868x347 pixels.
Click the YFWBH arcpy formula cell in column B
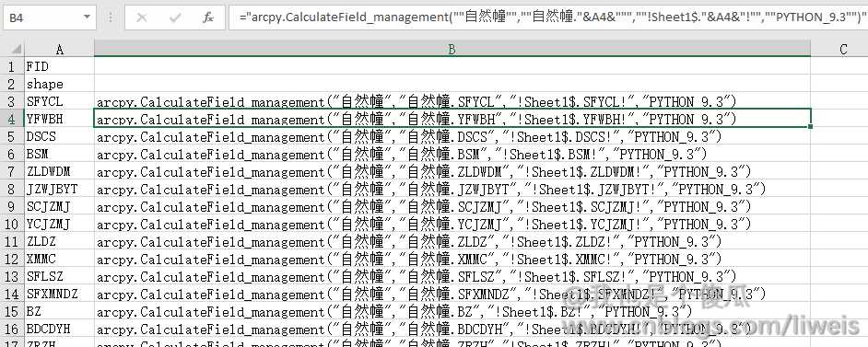coord(452,119)
